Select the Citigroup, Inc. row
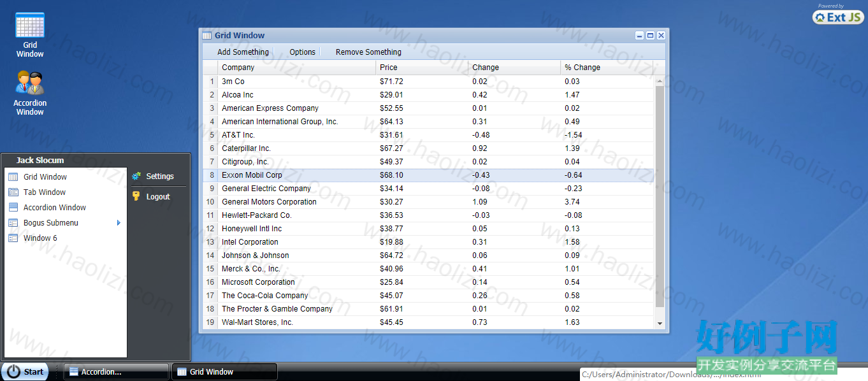 [x=428, y=162]
